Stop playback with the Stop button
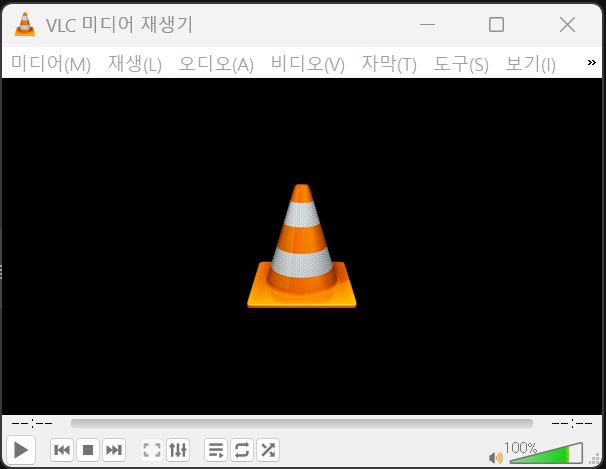This screenshot has height=469, width=606. (x=88, y=450)
